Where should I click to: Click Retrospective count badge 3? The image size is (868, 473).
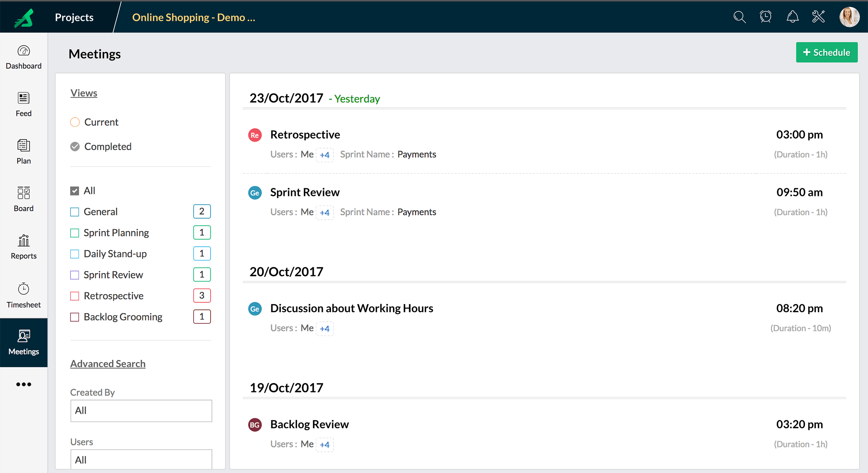click(x=202, y=296)
